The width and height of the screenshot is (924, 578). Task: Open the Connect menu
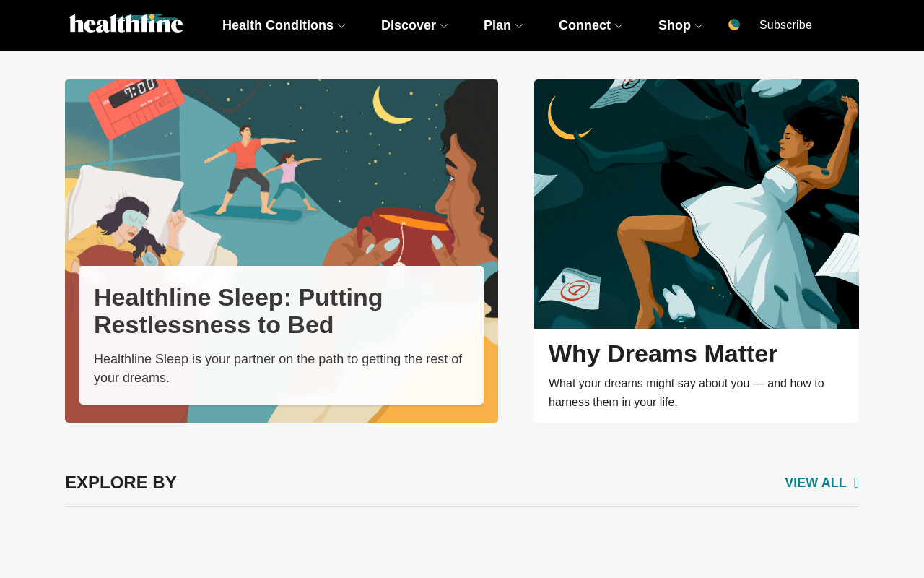pyautogui.click(x=585, y=25)
